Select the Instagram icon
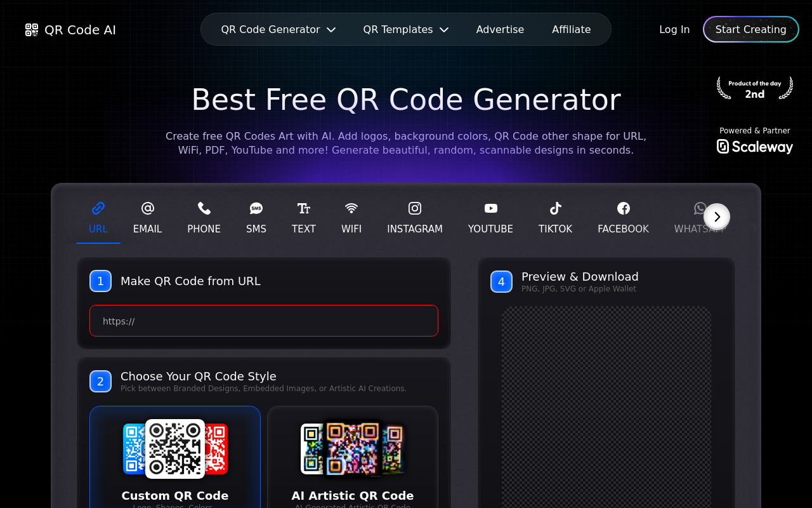The height and width of the screenshot is (508, 812). (x=415, y=208)
